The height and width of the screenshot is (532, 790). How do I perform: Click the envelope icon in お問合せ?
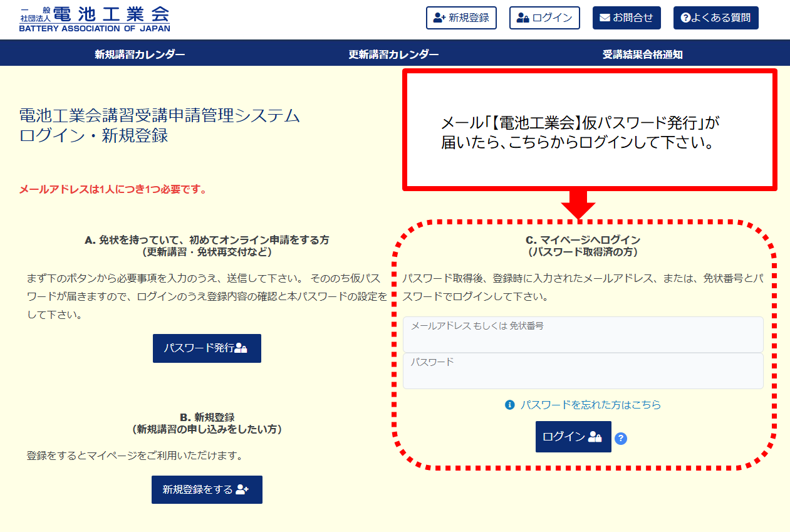click(605, 18)
